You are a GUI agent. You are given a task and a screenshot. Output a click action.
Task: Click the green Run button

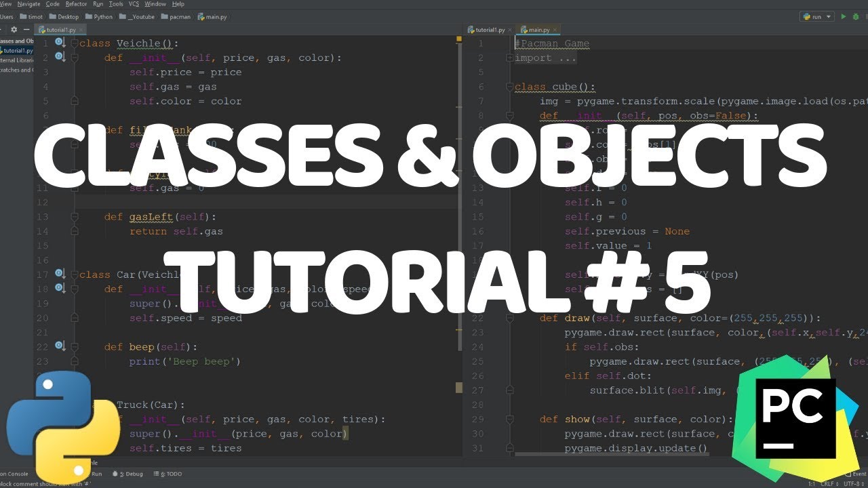click(844, 16)
